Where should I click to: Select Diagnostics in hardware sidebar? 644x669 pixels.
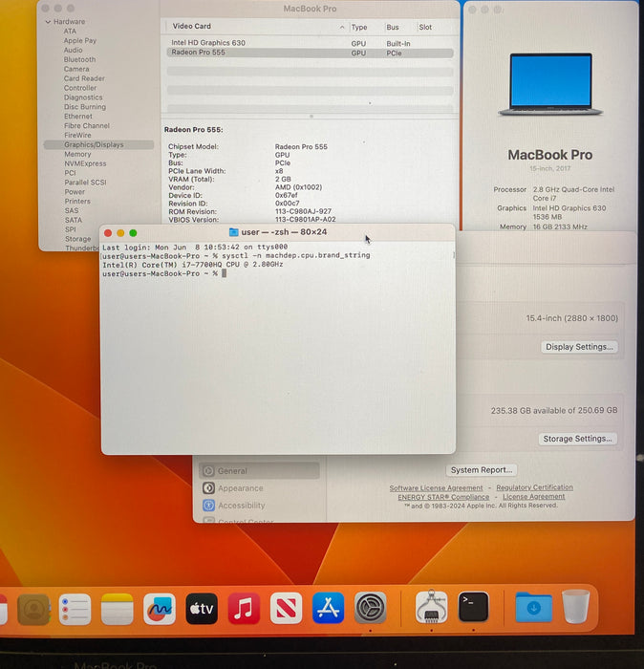[83, 97]
